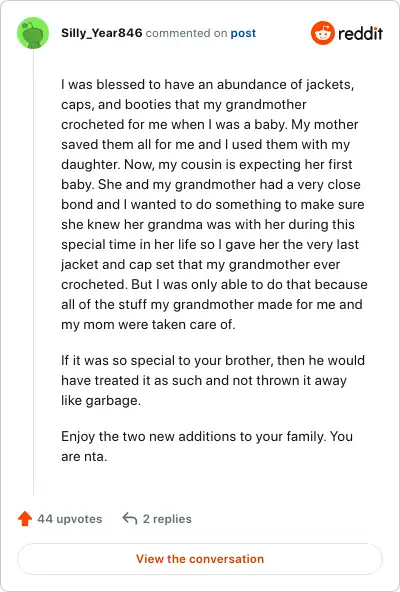Click the curved reply arrow icon
Viewport: 400px width, 592px height.
[130, 519]
